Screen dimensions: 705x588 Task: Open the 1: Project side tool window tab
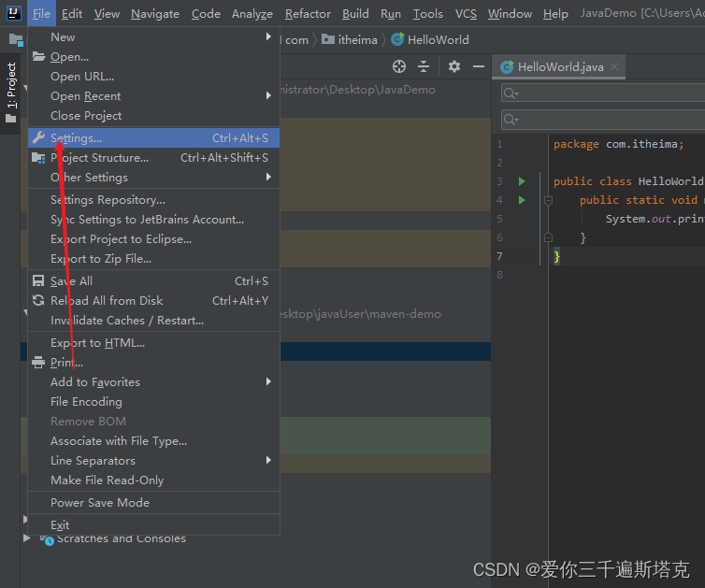coord(11,93)
